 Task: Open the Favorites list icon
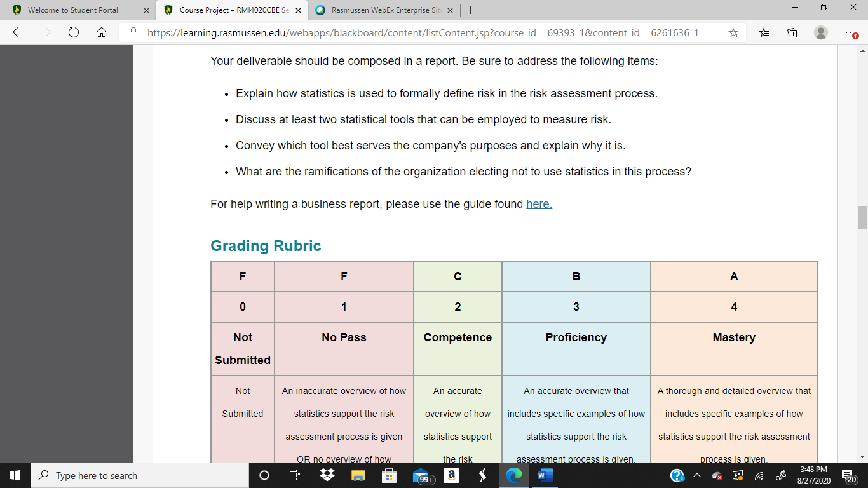(x=764, y=32)
